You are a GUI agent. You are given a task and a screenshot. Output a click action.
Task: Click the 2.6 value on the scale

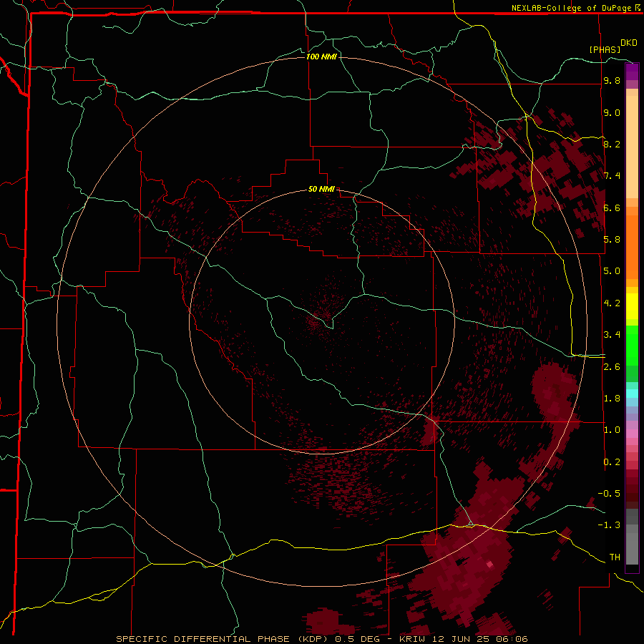pos(612,366)
